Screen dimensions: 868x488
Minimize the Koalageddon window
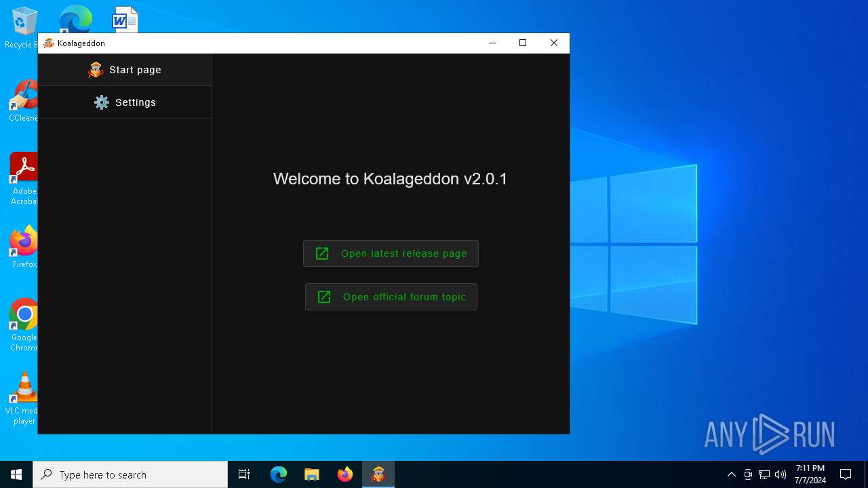[x=492, y=43]
